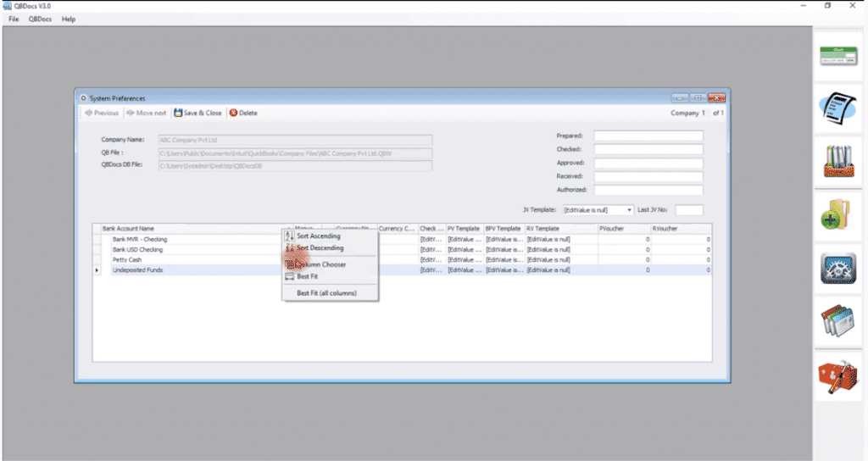Choose Sort Descending from context menu
Image resolution: width=868 pixels, height=461 pixels.
click(x=330, y=248)
